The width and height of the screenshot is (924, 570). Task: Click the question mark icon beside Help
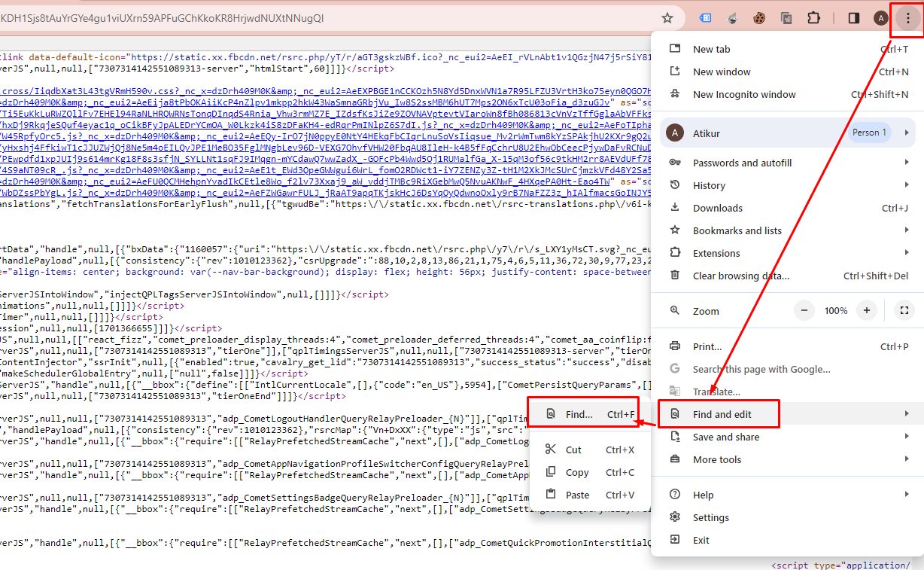(675, 495)
